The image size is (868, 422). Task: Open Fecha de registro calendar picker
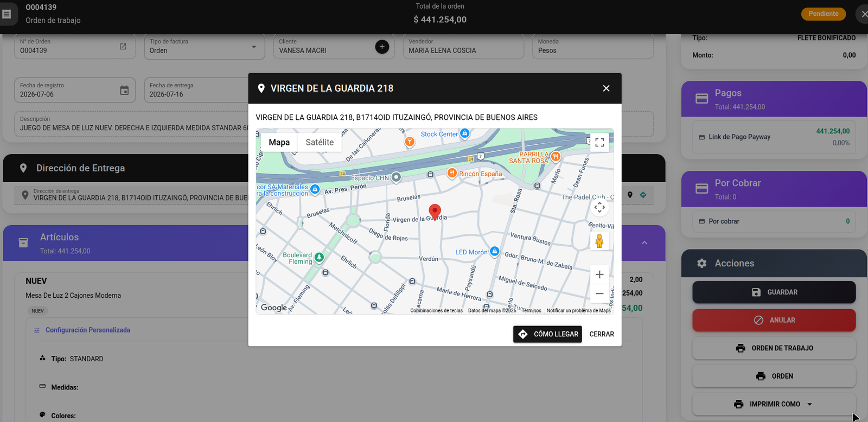click(x=124, y=90)
